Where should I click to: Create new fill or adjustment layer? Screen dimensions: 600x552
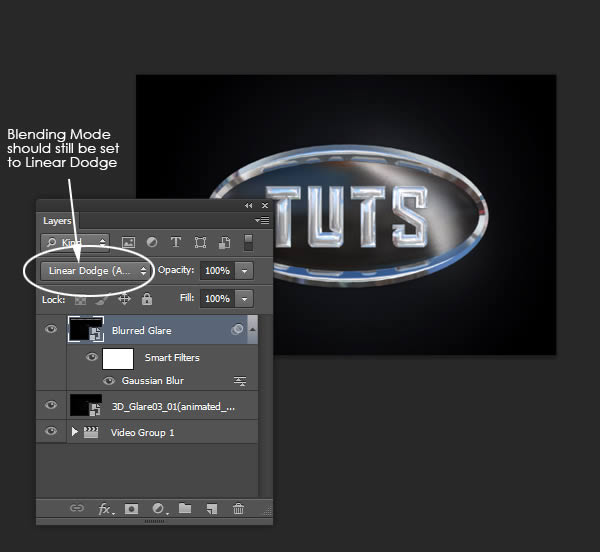(160, 509)
